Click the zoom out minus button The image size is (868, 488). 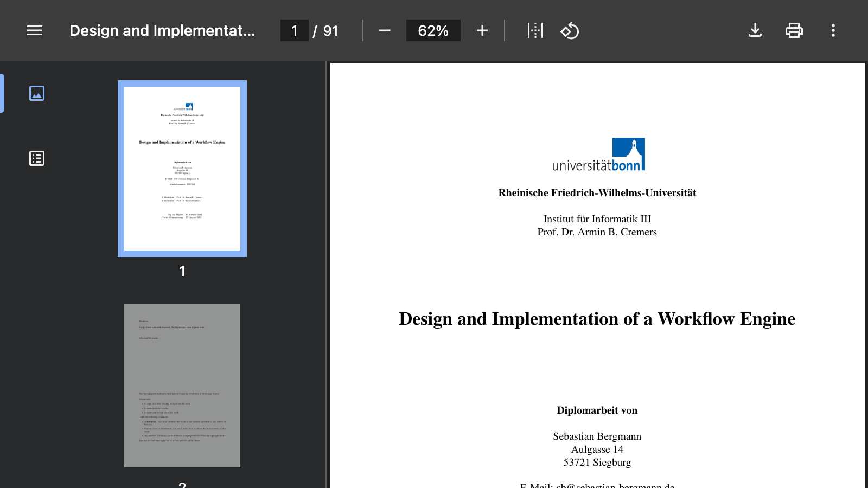(384, 30)
